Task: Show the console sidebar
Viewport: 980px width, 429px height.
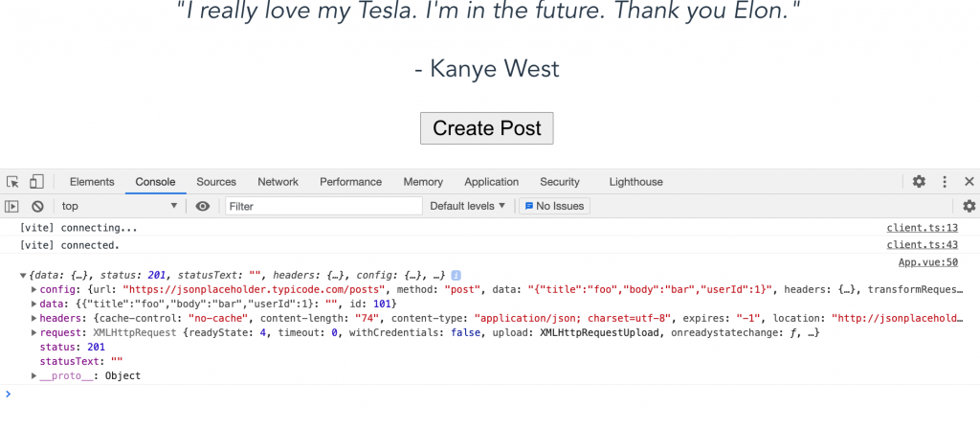Action: pos(12,206)
